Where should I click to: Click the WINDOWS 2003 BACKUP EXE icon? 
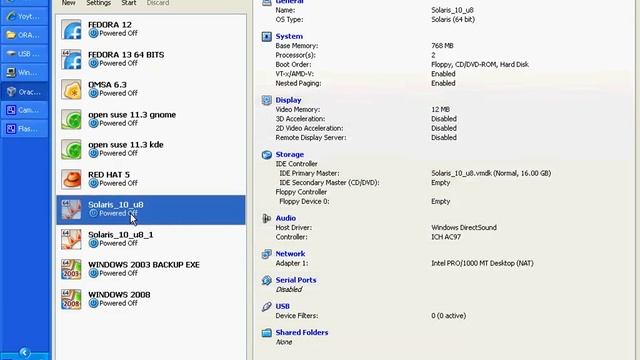tap(71, 269)
